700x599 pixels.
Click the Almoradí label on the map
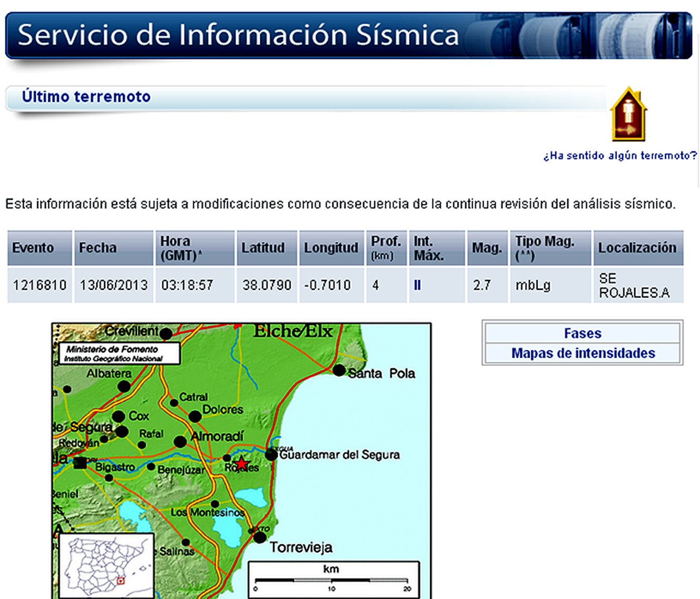tap(217, 436)
